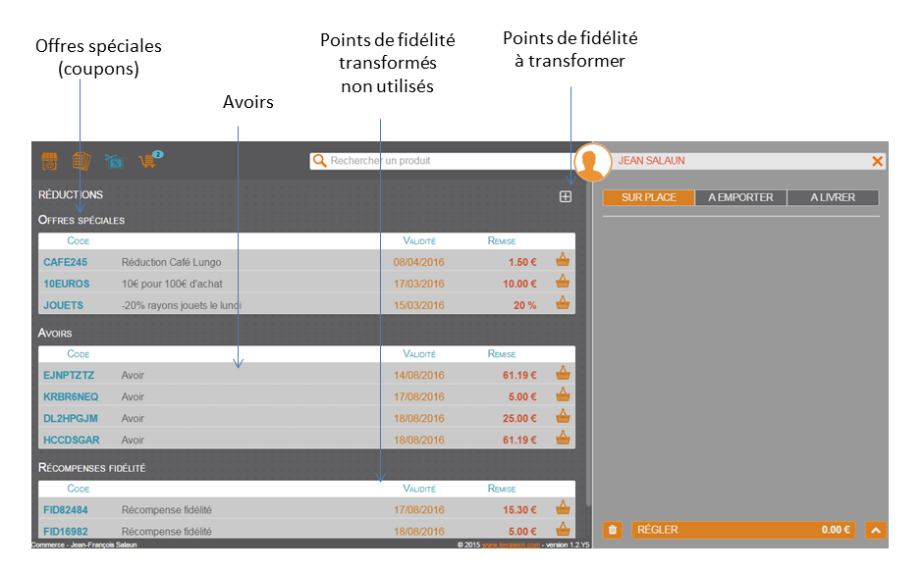Click the RÉGLER payment button
Screen dimensions: 924x574
click(x=743, y=530)
